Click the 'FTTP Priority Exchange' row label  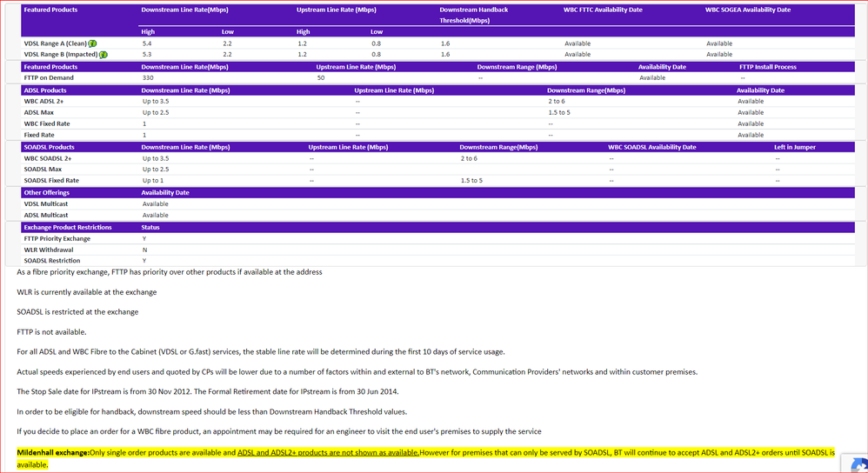pos(57,238)
